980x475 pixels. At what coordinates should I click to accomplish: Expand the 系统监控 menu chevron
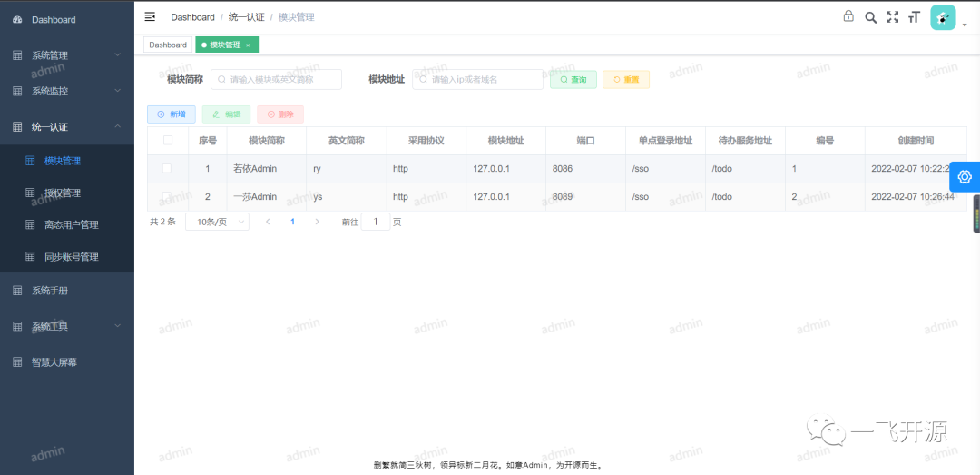[x=117, y=91]
